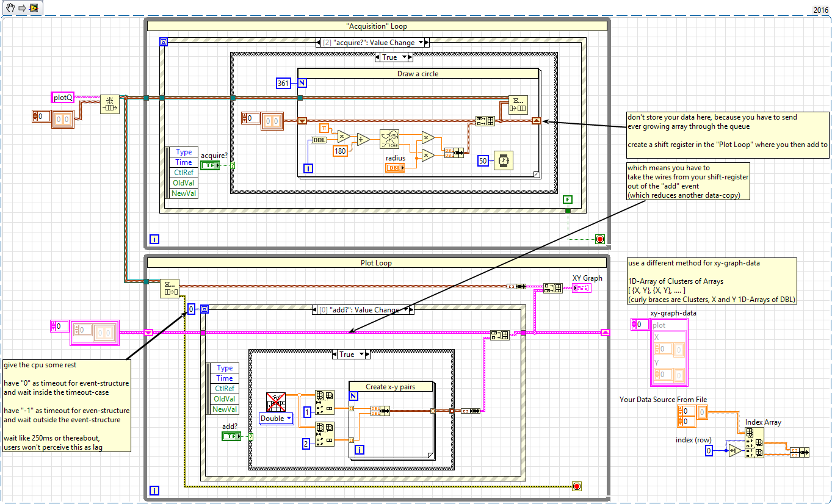Select the Wait (ms) watch icon
The height and width of the screenshot is (504, 832).
503,160
